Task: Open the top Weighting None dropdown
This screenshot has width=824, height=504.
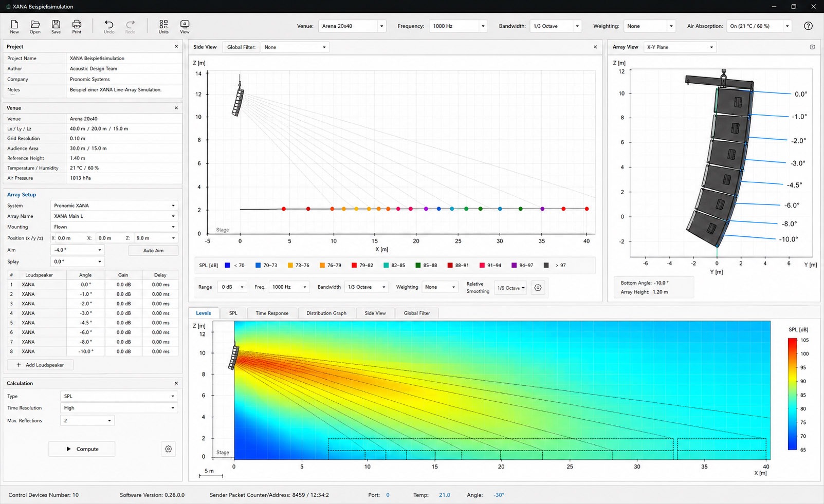Action: (x=650, y=26)
